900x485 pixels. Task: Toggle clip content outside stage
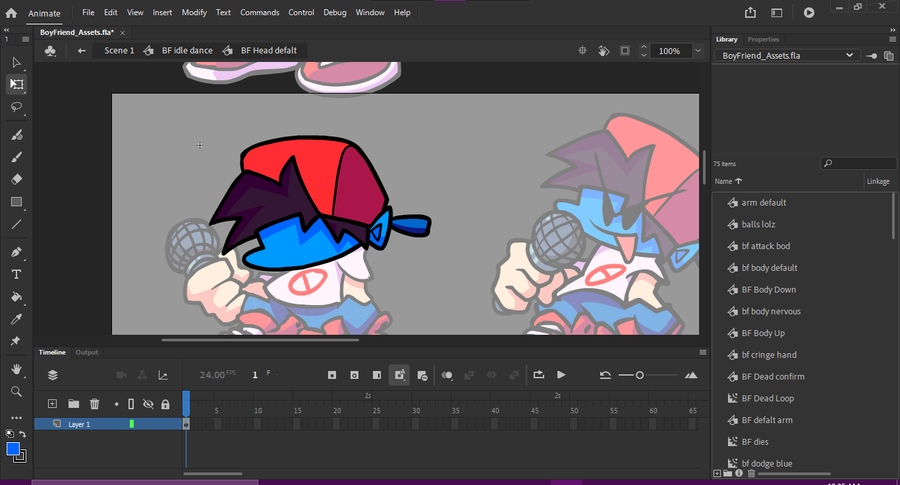pos(625,51)
